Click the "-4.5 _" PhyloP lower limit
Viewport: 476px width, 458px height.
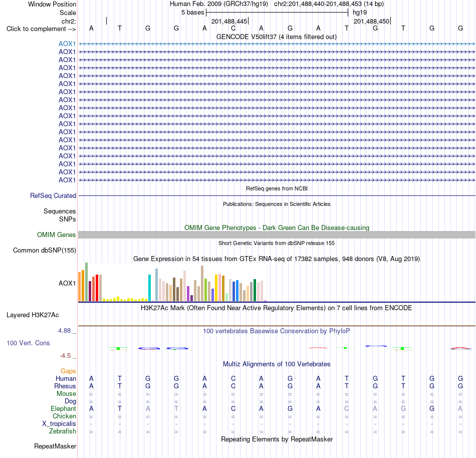[x=68, y=356]
